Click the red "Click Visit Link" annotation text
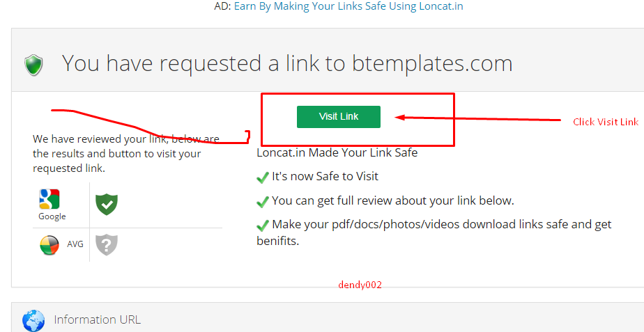The height and width of the screenshot is (332, 644). pyautogui.click(x=605, y=122)
